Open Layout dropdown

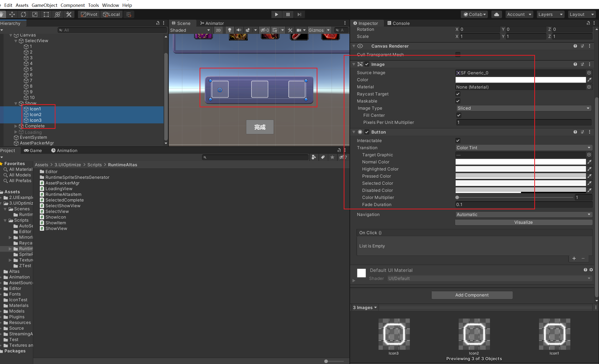click(582, 14)
